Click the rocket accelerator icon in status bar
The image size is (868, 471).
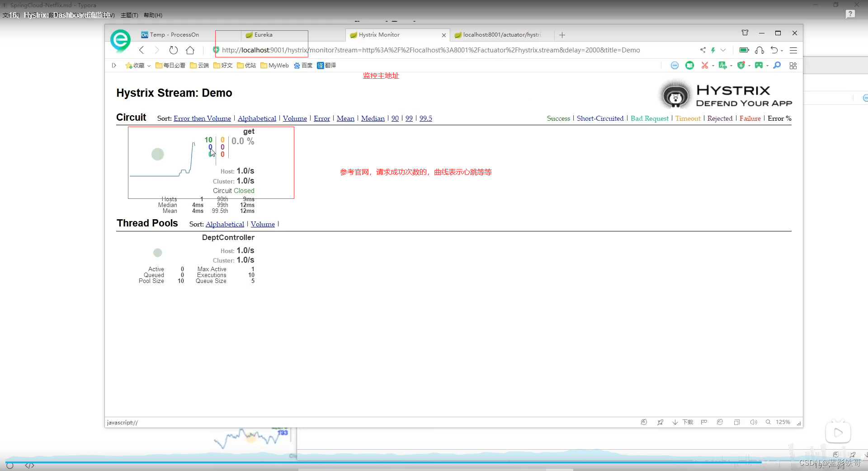pos(660,422)
